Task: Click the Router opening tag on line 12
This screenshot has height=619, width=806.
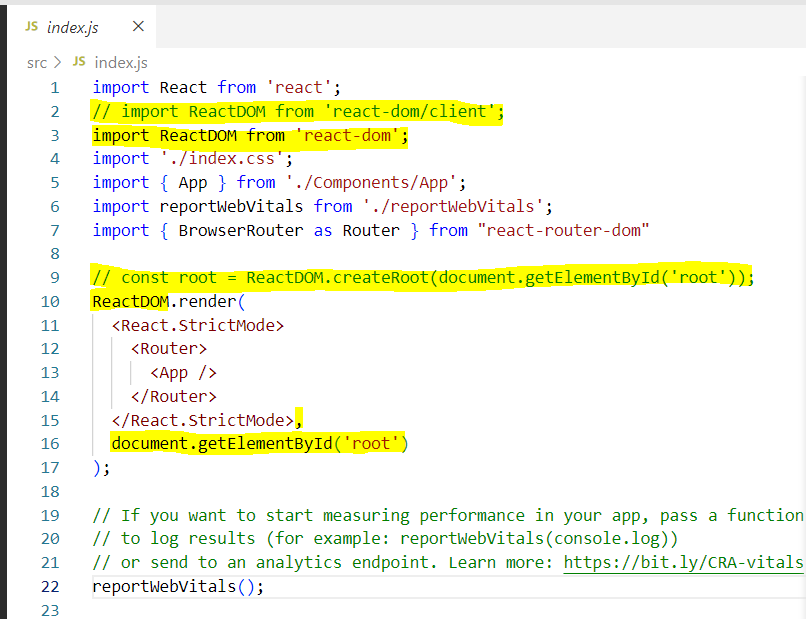Action: click(168, 348)
